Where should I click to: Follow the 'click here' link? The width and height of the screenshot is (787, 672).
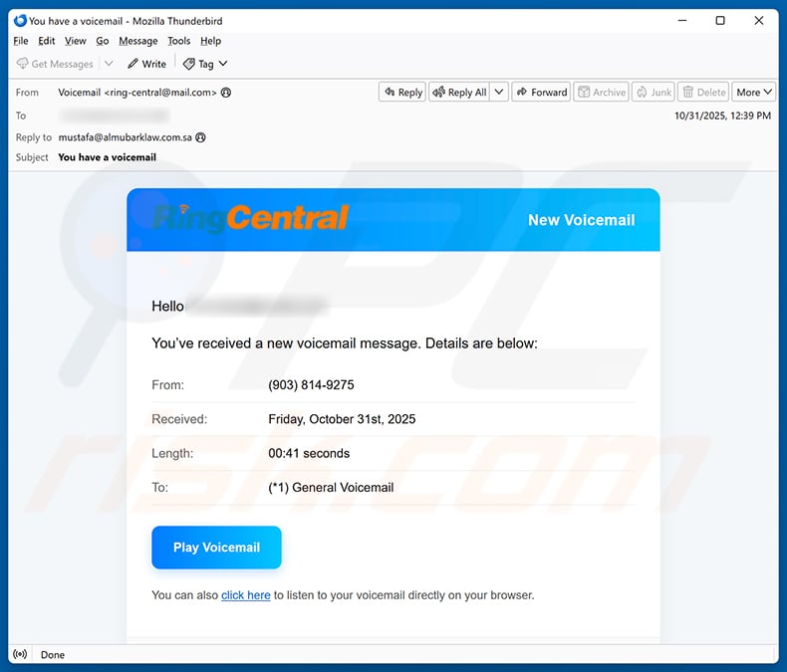click(245, 595)
